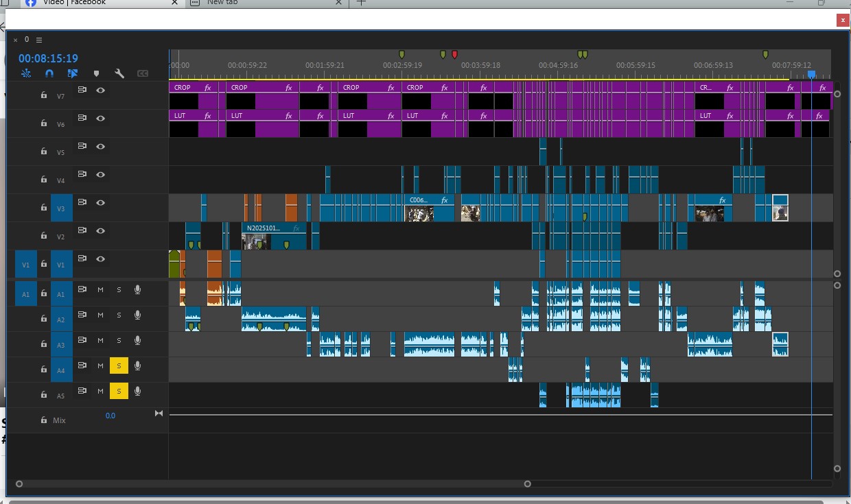This screenshot has height=504, width=851.
Task: Open the Timeline Display Settings wrench menu
Action: [x=119, y=73]
